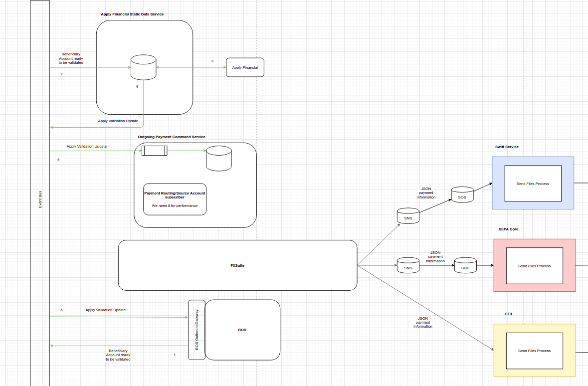The width and height of the screenshot is (588, 386).
Task: Select the SNS cylinder feeding the Swift Service SQS
Action: pos(408,216)
